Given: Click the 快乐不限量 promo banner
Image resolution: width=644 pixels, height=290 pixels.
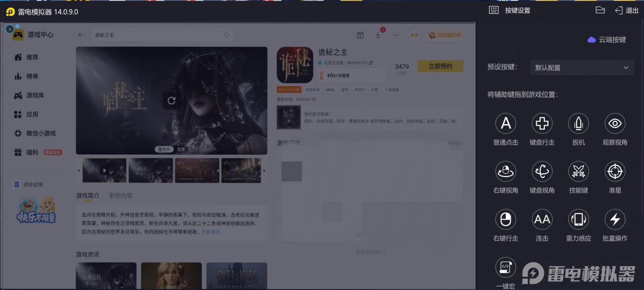Looking at the screenshot, I should click(36, 210).
